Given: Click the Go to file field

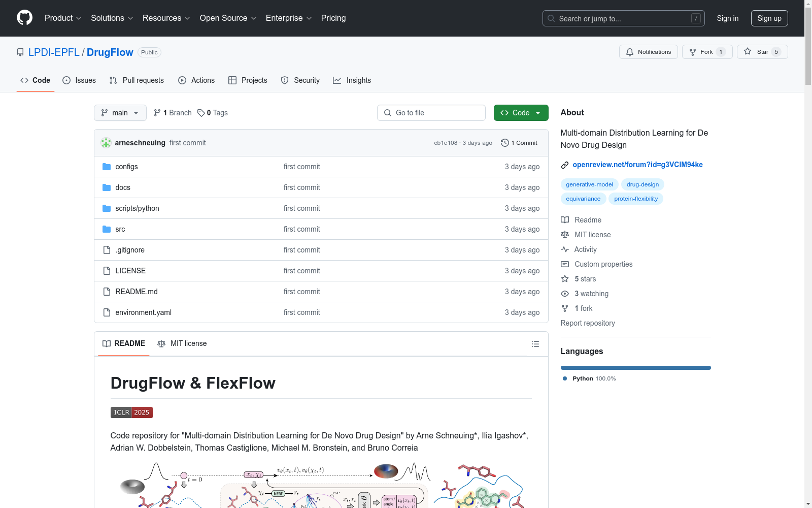Looking at the screenshot, I should (431, 113).
